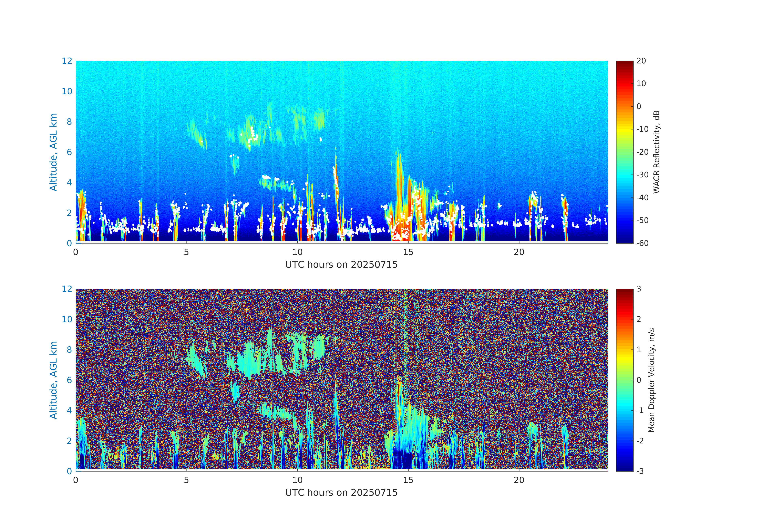Click altitude tick 12 on reflectivity plot
Viewport: 775px width, 532px height.
pos(67,61)
